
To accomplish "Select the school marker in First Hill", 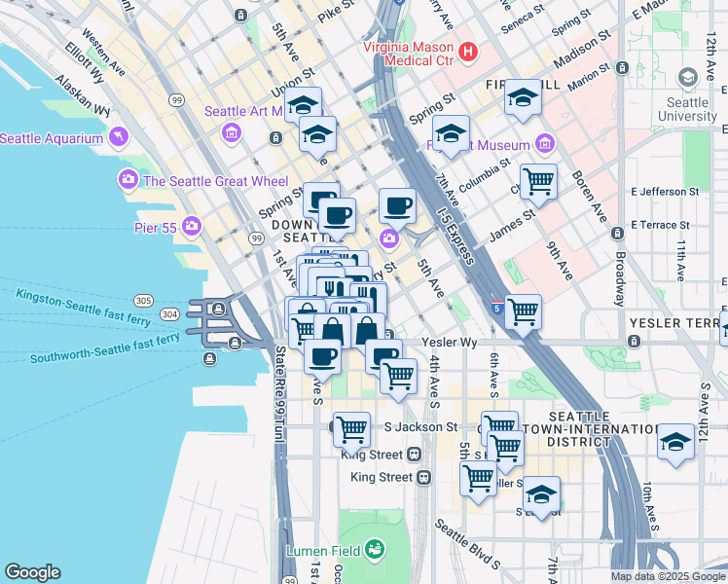I will tap(523, 100).
